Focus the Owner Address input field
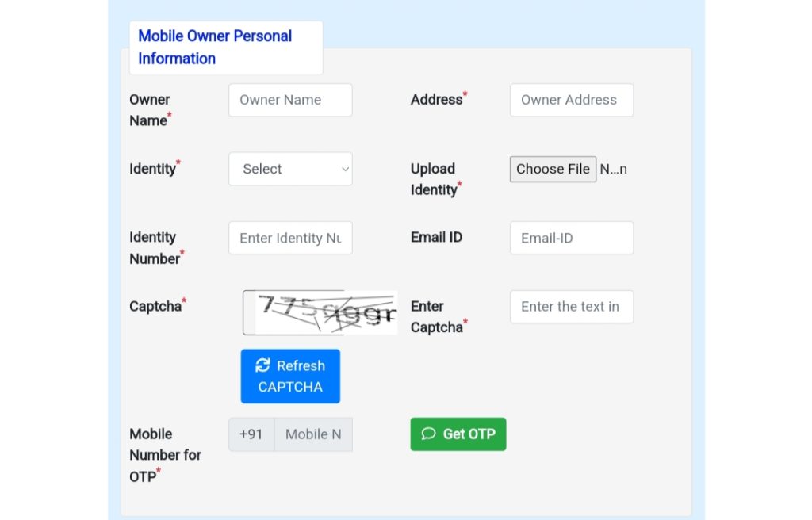 click(x=572, y=100)
